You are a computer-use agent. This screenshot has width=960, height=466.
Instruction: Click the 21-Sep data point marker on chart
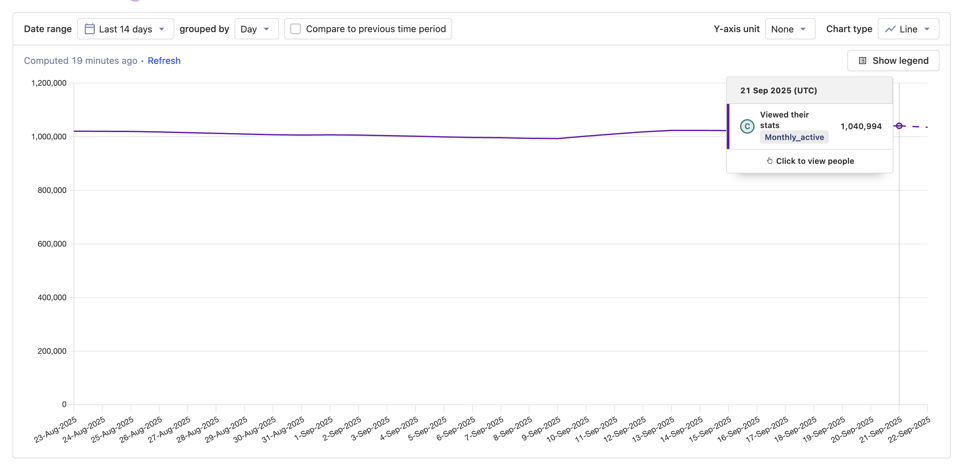(x=899, y=126)
